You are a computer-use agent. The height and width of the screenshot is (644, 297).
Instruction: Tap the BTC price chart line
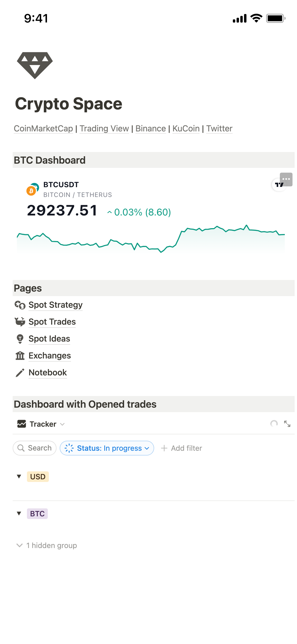(x=151, y=239)
